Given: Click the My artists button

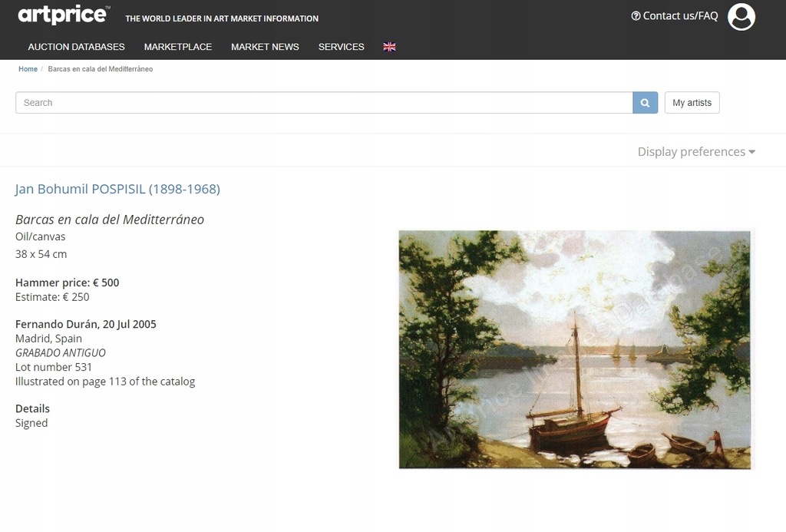Looking at the screenshot, I should point(692,103).
